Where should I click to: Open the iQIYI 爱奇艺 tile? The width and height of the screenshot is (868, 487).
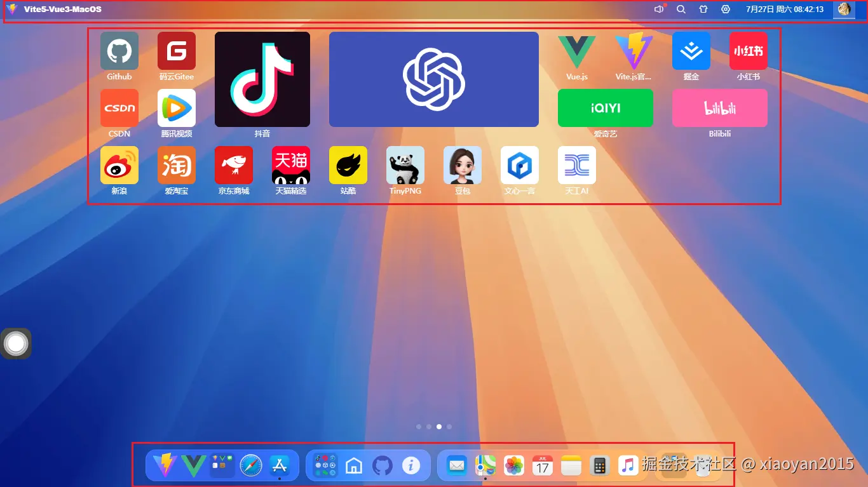606,108
